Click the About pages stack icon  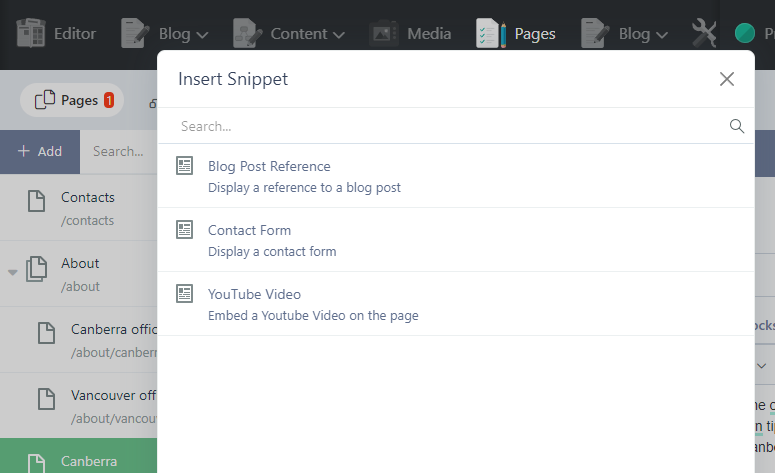(x=37, y=268)
